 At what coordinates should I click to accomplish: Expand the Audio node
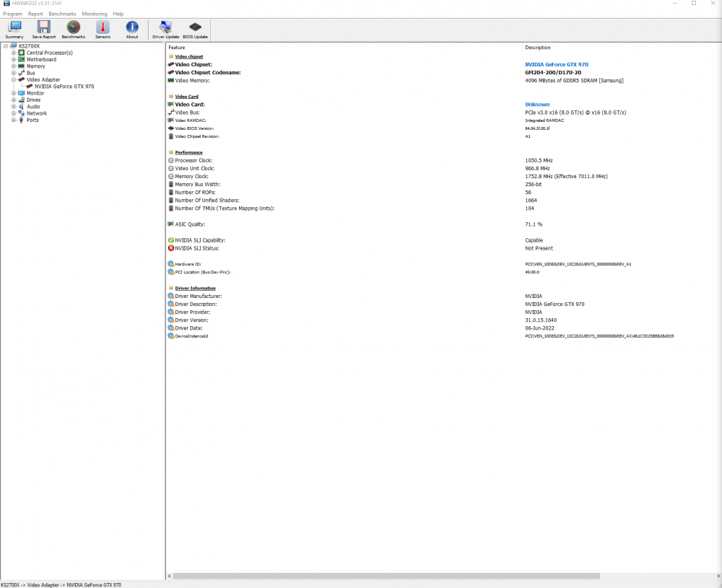coord(14,106)
